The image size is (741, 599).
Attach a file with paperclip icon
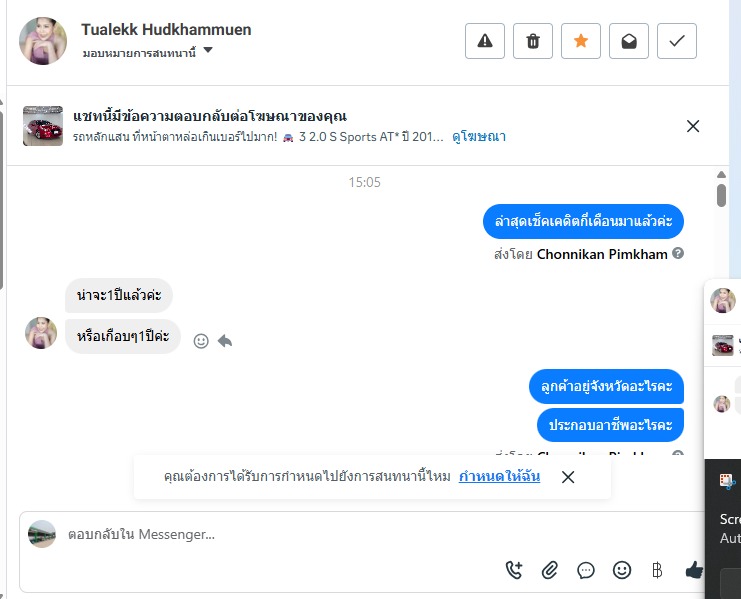(550, 570)
